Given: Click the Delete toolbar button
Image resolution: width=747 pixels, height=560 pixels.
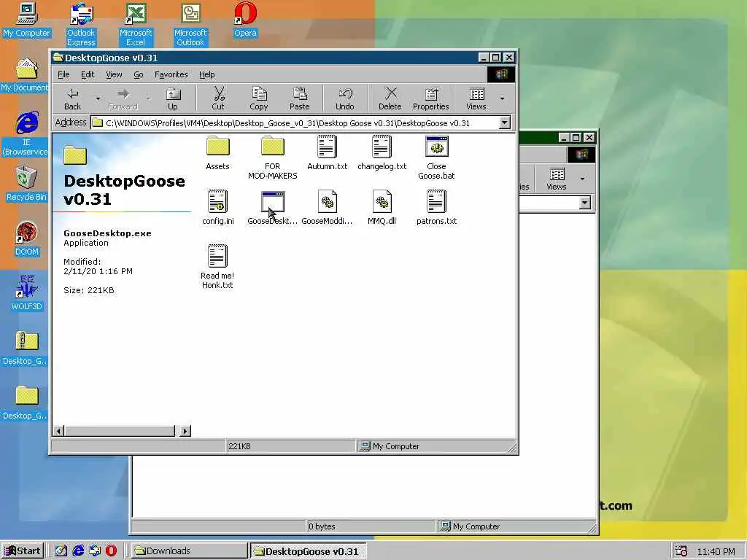Looking at the screenshot, I should point(390,99).
